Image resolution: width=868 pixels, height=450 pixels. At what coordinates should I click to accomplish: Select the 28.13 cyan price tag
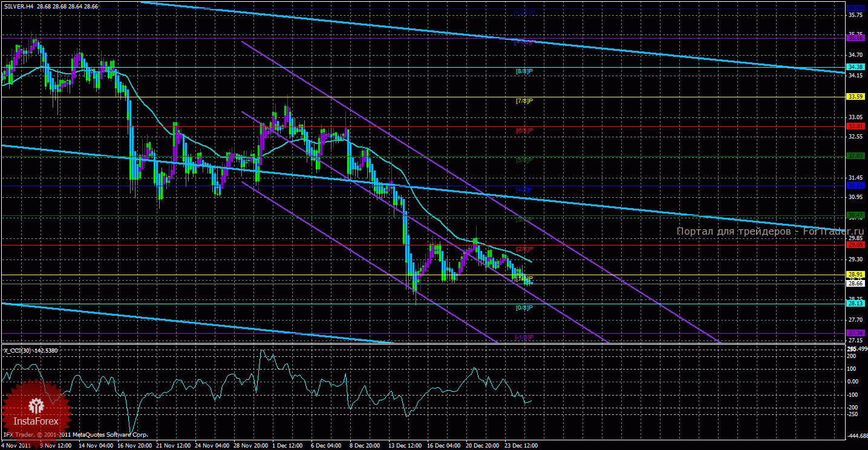coord(855,304)
